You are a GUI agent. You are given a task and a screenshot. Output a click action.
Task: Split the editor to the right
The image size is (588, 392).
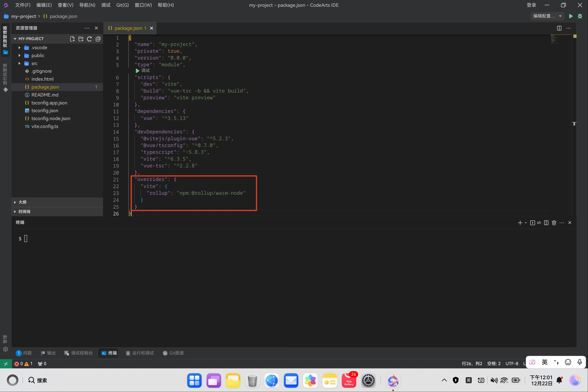click(x=559, y=28)
